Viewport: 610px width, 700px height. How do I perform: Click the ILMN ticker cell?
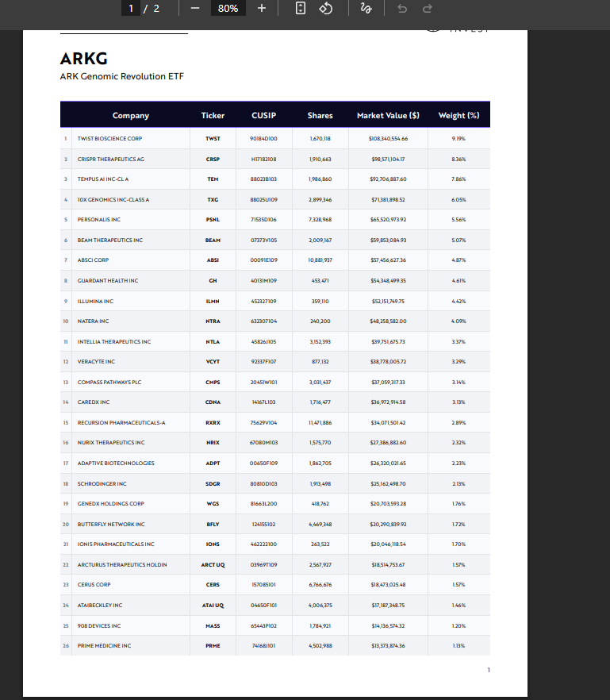pyautogui.click(x=213, y=302)
